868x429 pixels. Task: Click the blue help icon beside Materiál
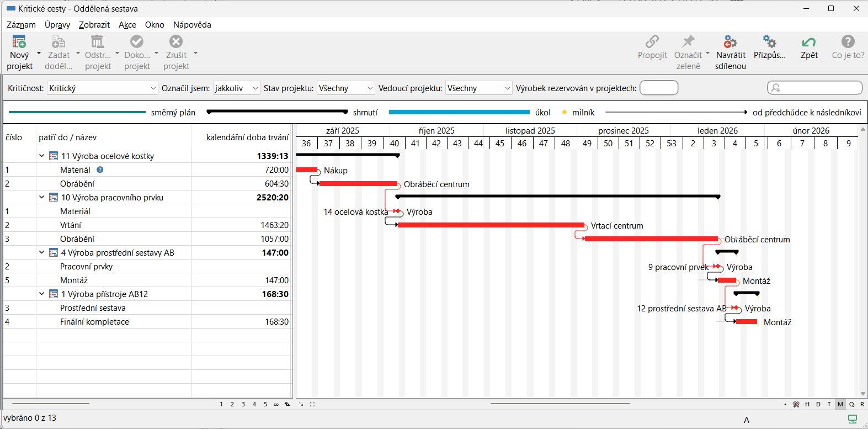point(100,170)
